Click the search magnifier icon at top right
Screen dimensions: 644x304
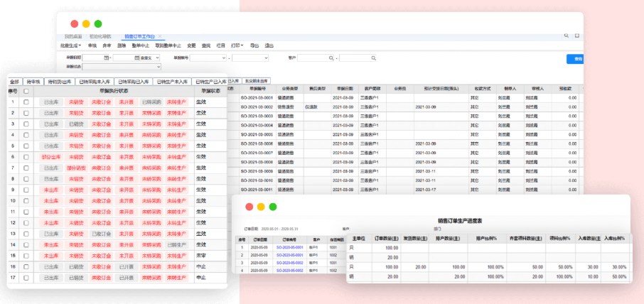pos(567,35)
